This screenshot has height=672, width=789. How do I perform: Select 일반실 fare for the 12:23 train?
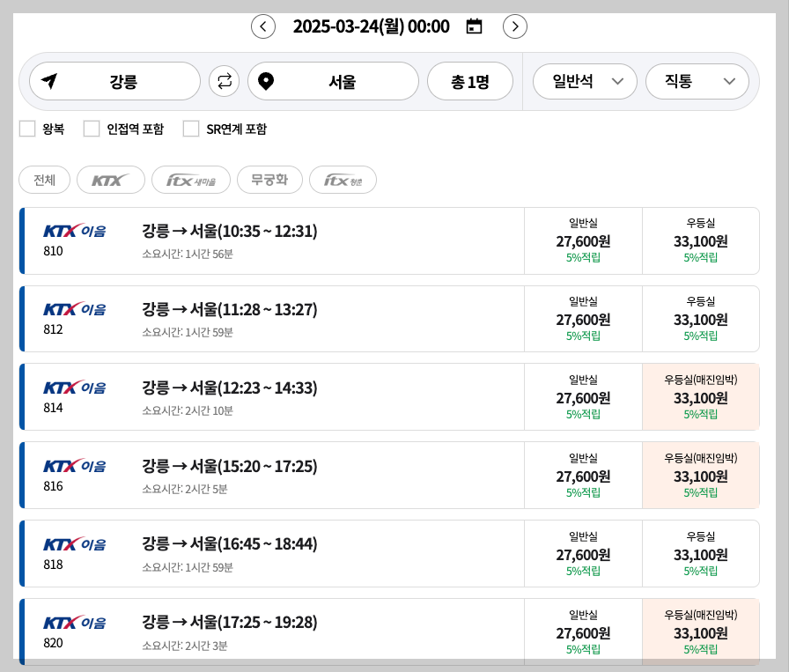pyautogui.click(x=583, y=397)
